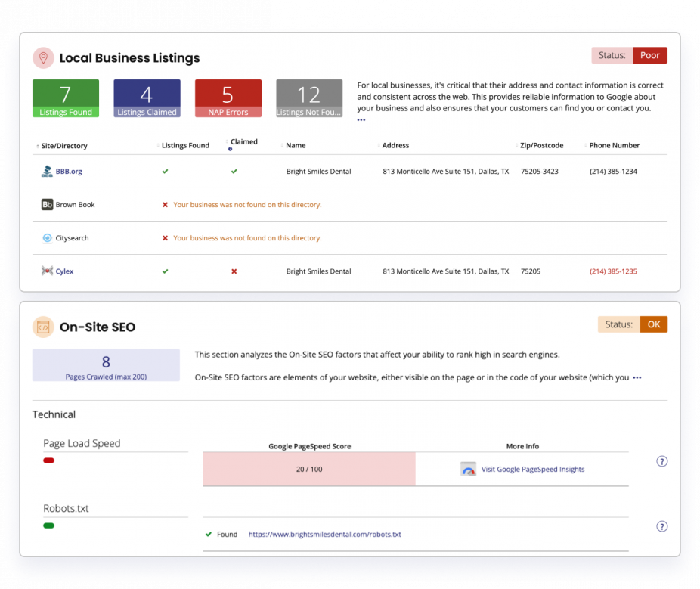
Task: Sort by Listings Found column
Action: tap(184, 146)
